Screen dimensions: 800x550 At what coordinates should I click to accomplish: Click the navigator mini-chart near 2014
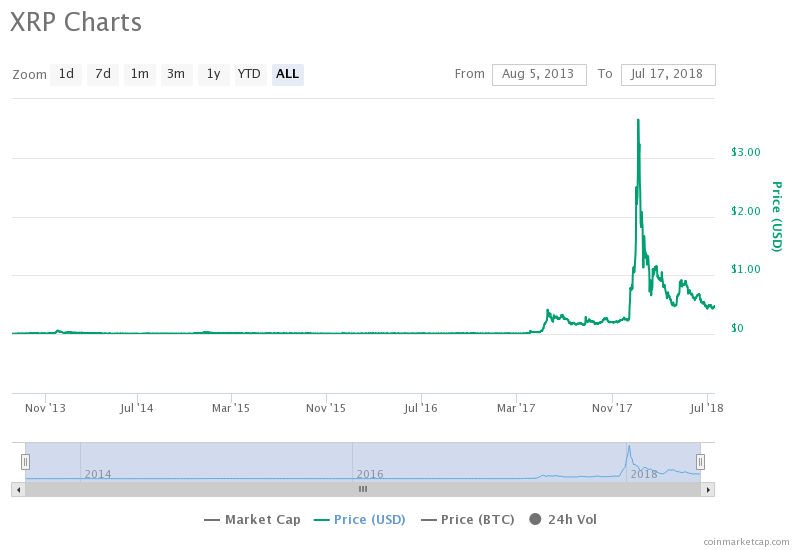click(x=97, y=474)
